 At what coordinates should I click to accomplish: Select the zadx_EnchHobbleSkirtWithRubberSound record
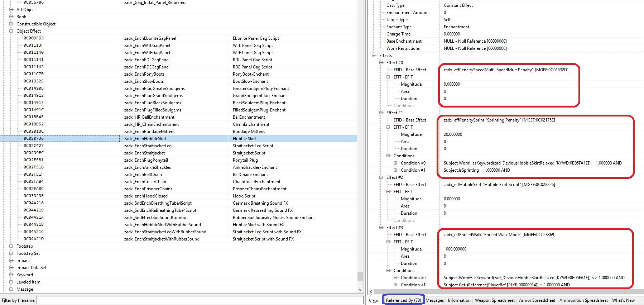click(x=178, y=225)
